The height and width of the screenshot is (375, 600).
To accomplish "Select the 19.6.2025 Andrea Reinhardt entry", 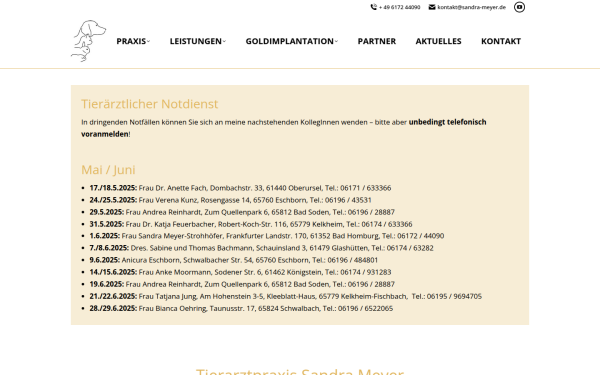I will click(242, 284).
